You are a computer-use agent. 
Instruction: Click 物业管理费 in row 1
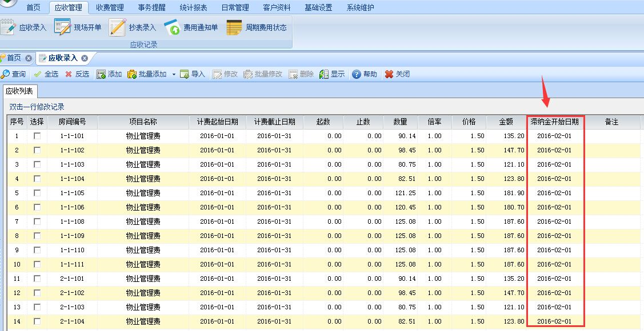(143, 136)
